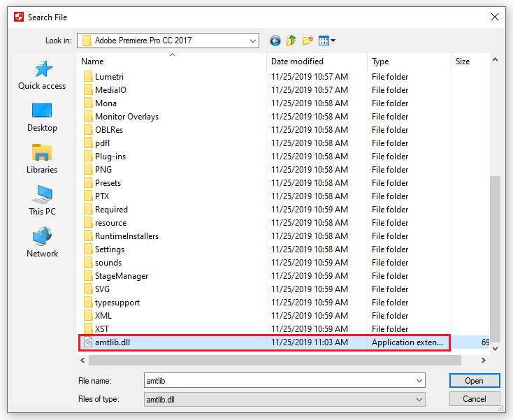Click the vertical scrollbar thumb
The image size is (513, 420).
[x=496, y=259]
